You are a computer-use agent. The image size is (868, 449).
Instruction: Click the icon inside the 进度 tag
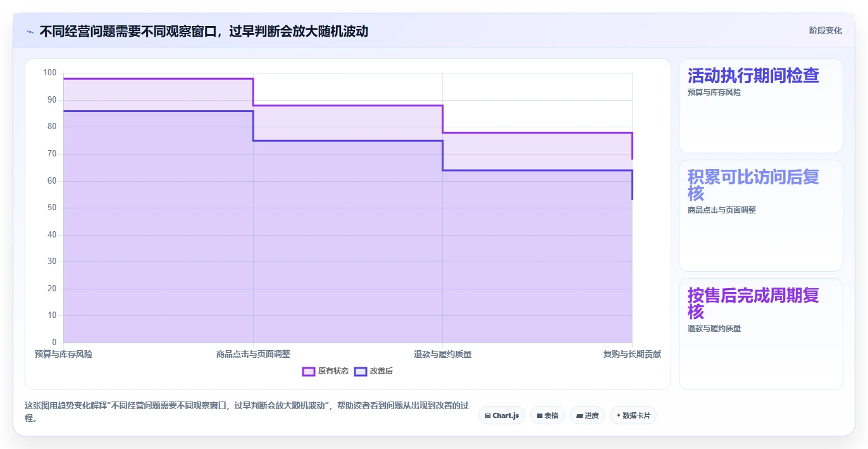point(580,415)
